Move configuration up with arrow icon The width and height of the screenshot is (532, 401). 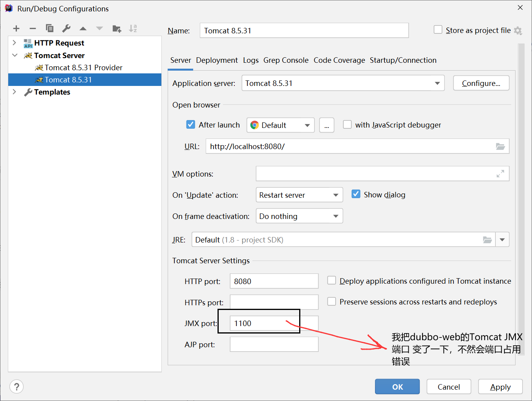83,28
